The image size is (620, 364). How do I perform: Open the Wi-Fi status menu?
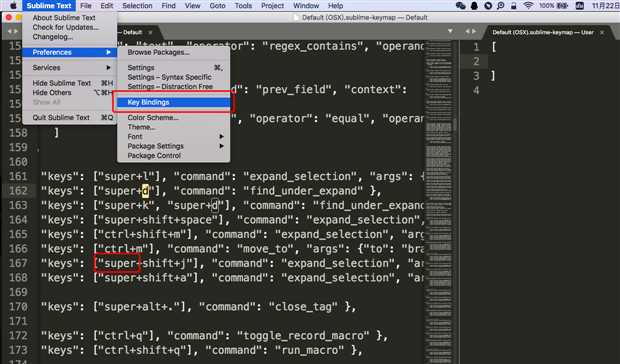coord(528,6)
